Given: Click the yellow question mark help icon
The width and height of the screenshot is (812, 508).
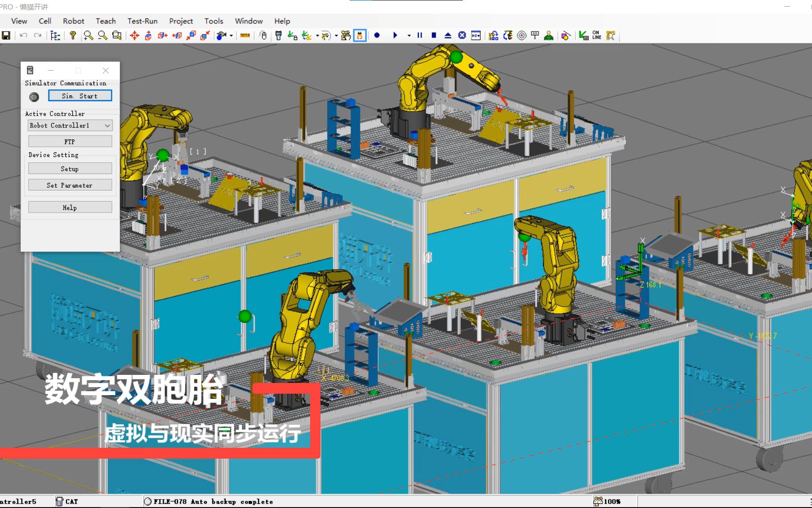Looking at the screenshot, I should pyautogui.click(x=72, y=36).
